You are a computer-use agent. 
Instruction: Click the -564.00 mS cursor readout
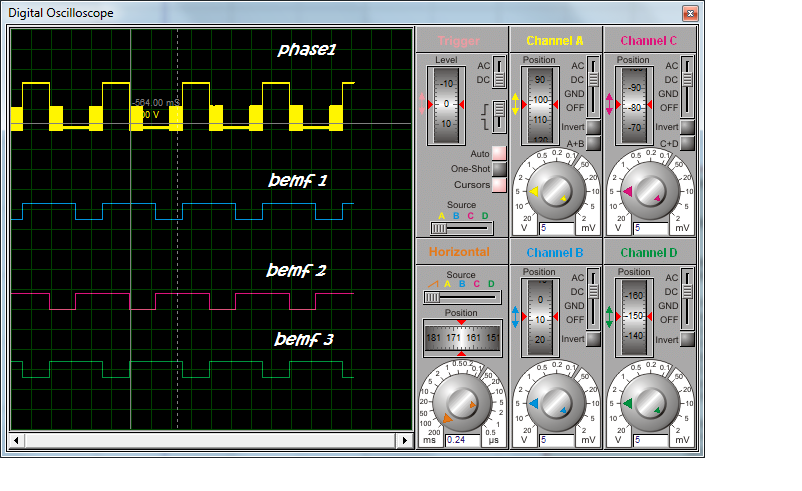click(x=156, y=103)
